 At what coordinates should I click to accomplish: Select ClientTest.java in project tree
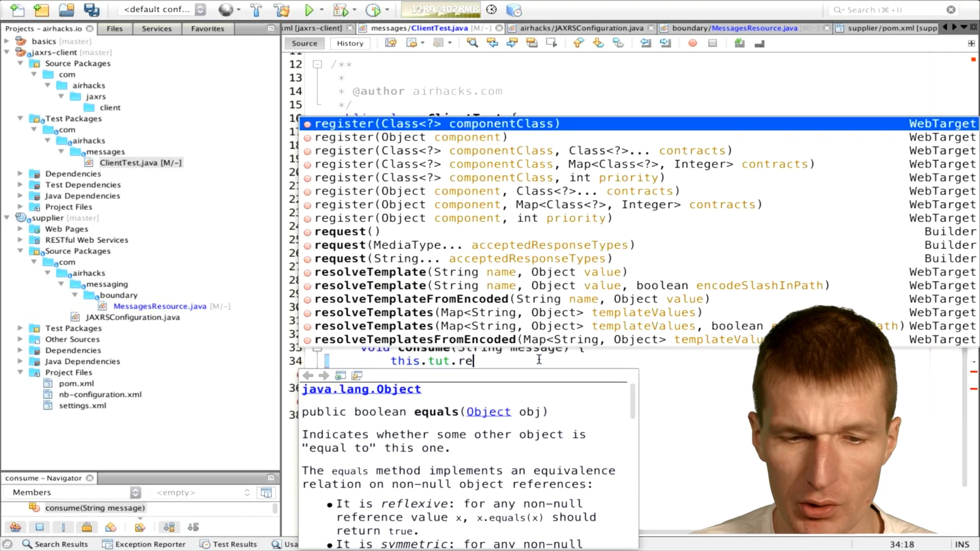(140, 163)
